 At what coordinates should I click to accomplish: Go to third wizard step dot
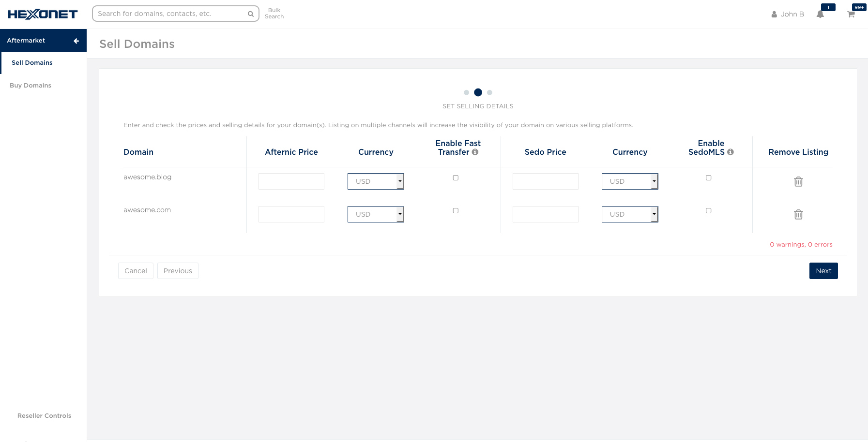click(x=489, y=92)
